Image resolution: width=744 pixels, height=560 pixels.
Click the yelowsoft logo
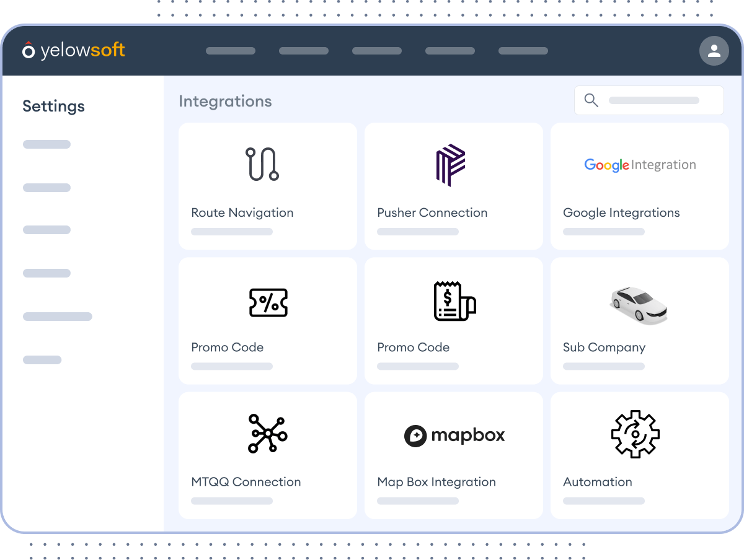pos(74,51)
